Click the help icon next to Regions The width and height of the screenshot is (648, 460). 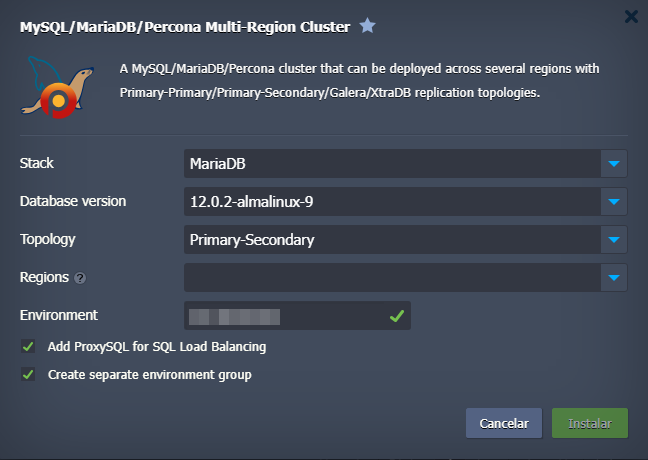[x=80, y=278]
